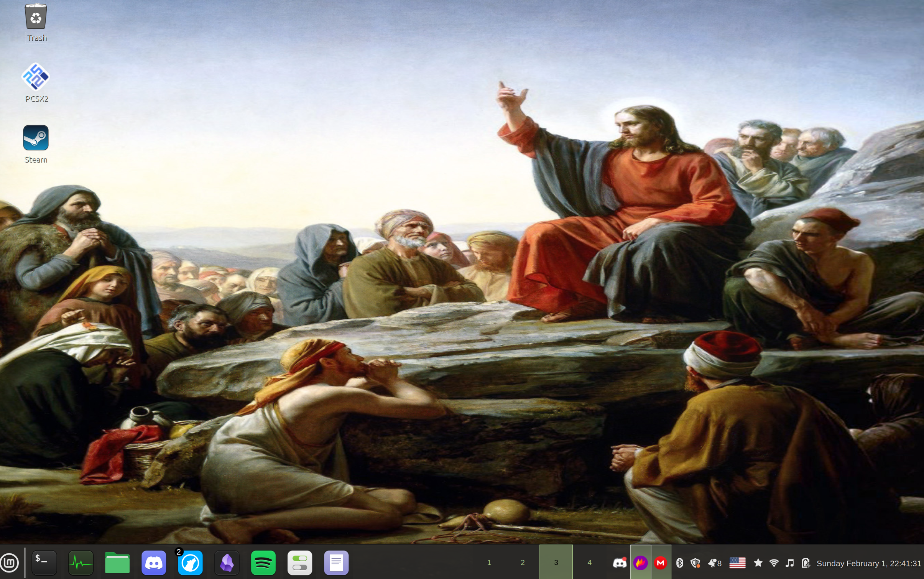Open the text editor document icon
924x579 pixels.
336,563
